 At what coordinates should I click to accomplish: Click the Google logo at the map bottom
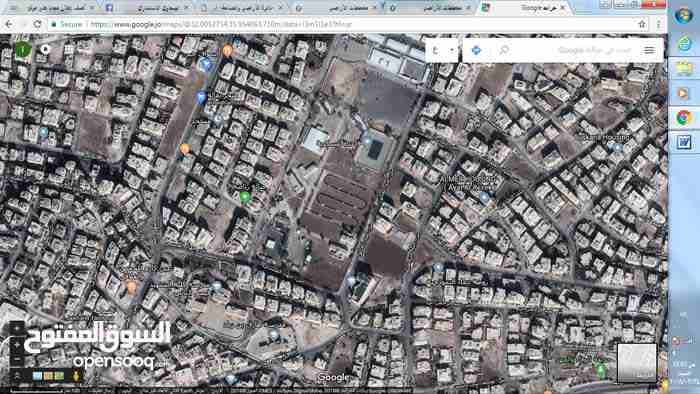tap(333, 377)
